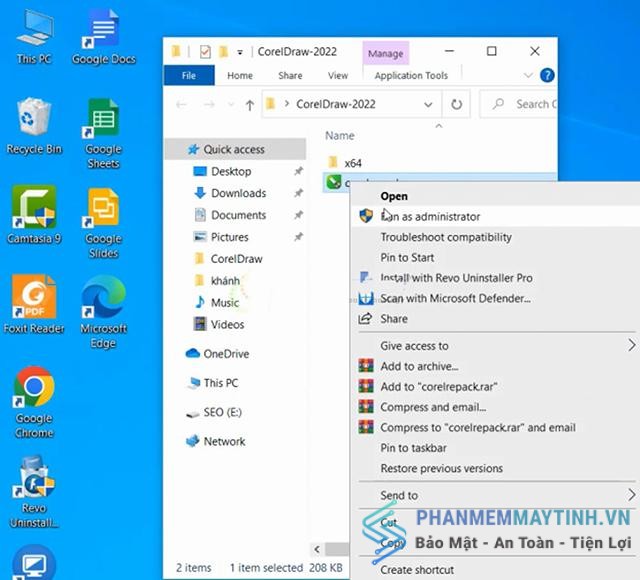This screenshot has width=640, height=580.
Task: Select the corelrepack application file icon
Action: (x=333, y=182)
